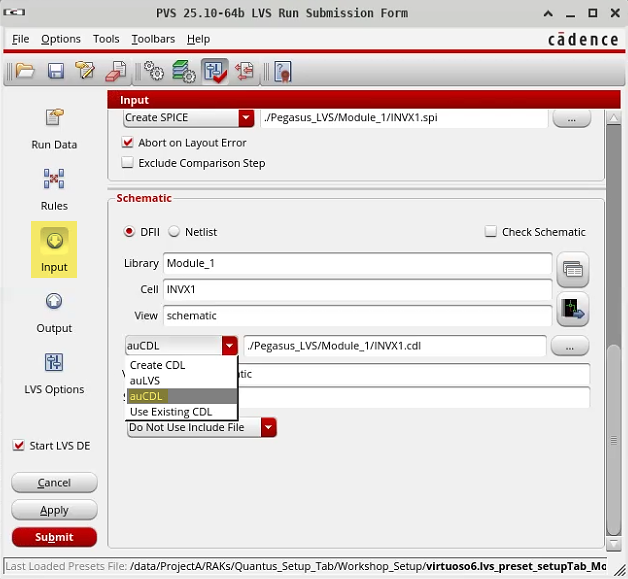Open the Options menu
Screen dimensions: 628x579
pyautogui.click(x=61, y=39)
